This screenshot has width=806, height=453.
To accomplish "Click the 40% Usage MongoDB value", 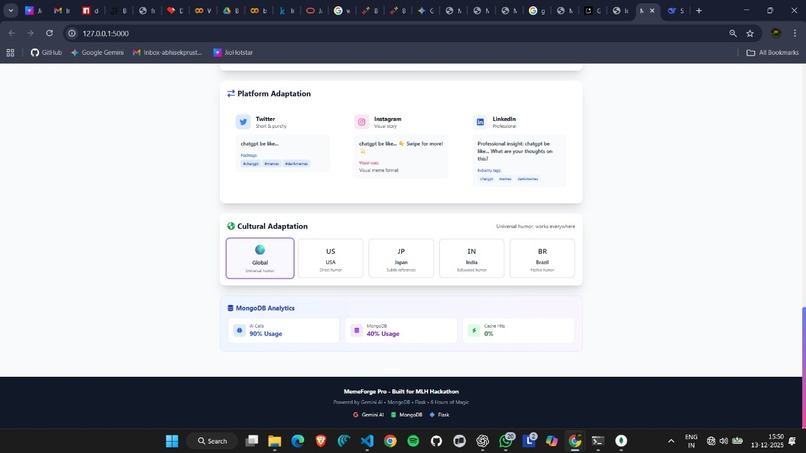I will pos(383,334).
